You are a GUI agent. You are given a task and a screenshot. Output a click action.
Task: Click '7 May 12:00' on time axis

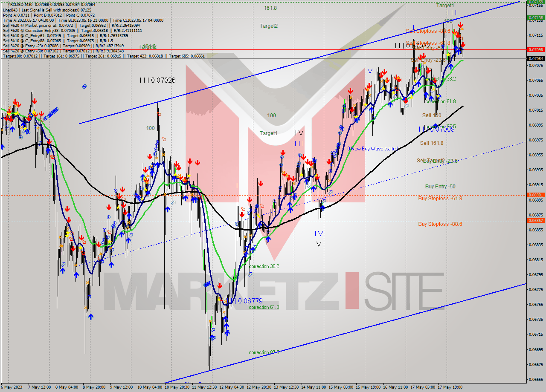[x=40, y=387]
